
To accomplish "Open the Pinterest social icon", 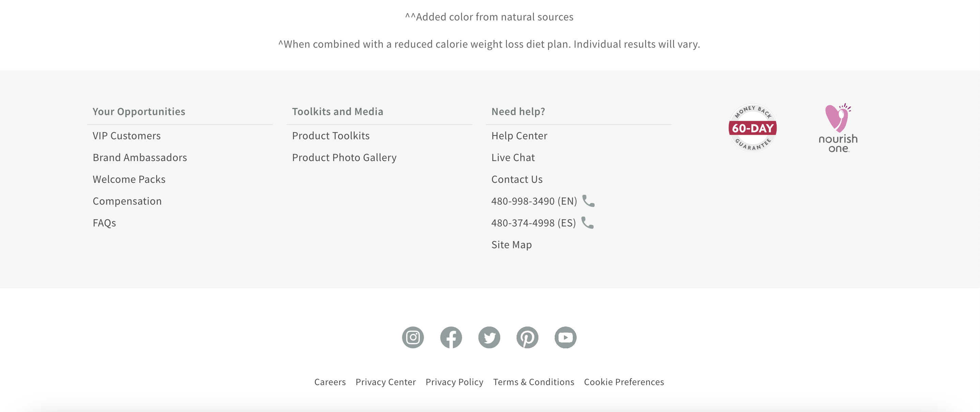I will tap(527, 337).
